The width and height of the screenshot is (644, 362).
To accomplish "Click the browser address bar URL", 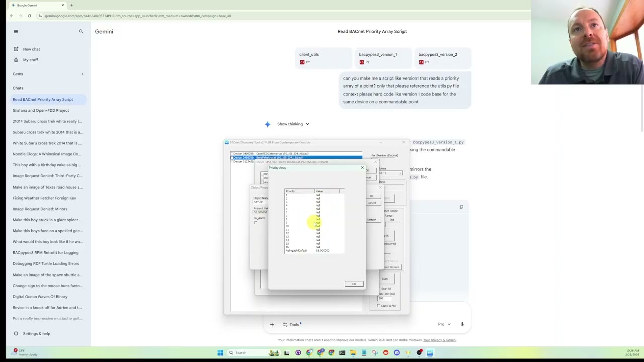I will point(138,16).
